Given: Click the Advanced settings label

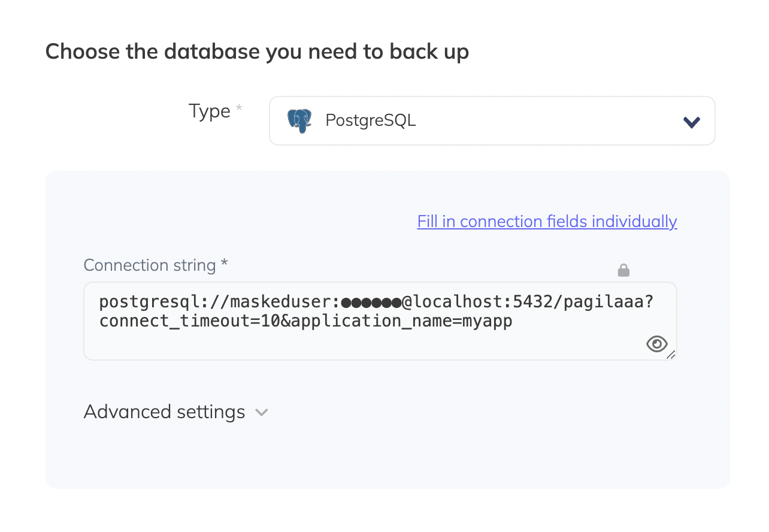Looking at the screenshot, I should [164, 412].
